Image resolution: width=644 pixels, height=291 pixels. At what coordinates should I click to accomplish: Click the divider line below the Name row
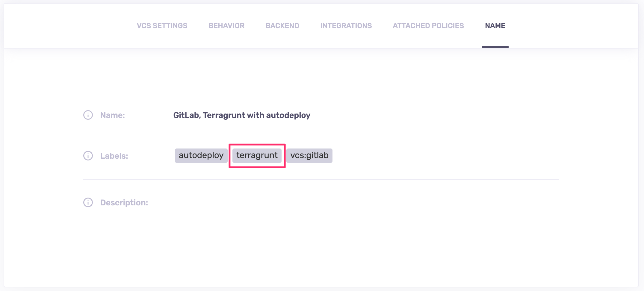pyautogui.click(x=321, y=132)
